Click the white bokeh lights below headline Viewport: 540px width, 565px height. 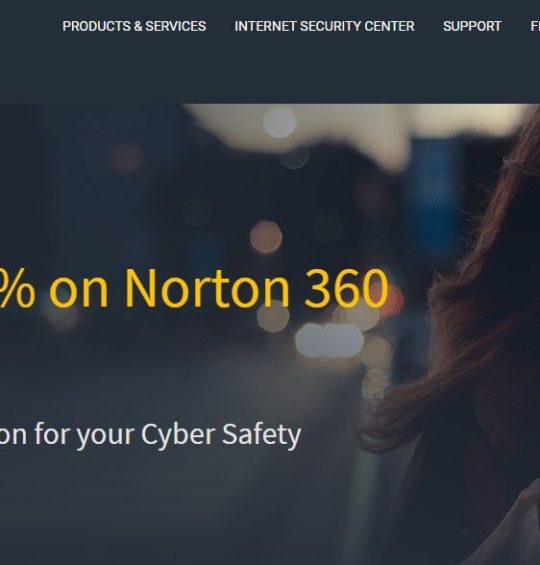click(329, 340)
